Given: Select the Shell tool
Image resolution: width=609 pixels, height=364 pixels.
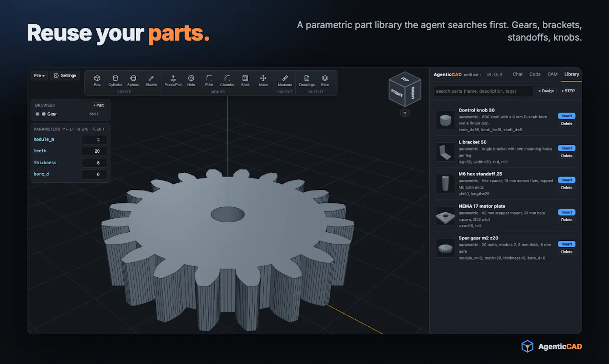Looking at the screenshot, I should coord(245,81).
